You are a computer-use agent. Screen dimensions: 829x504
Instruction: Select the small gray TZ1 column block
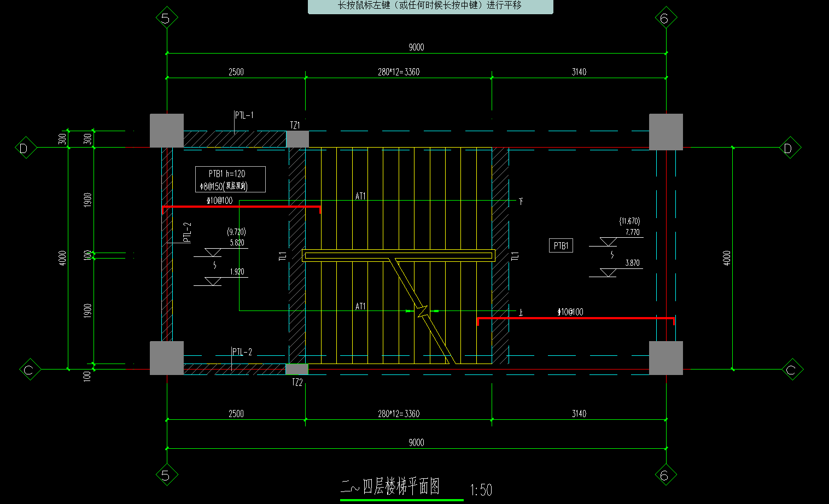point(297,139)
